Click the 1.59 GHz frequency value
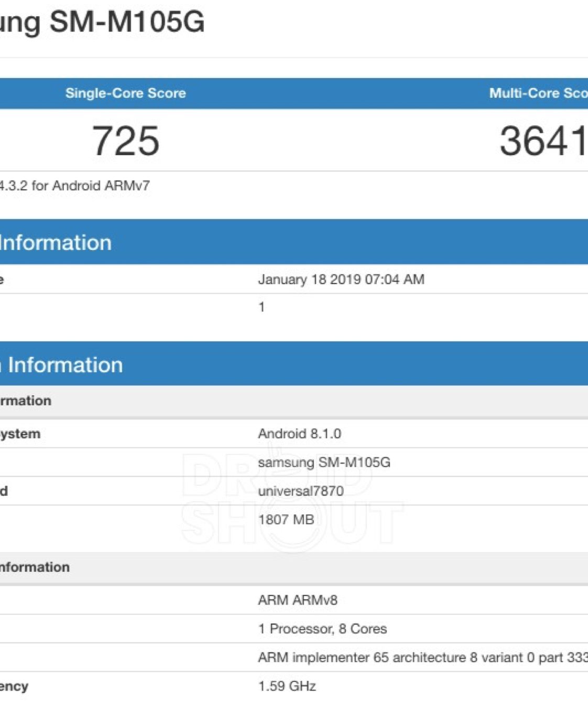The height and width of the screenshot is (705, 588). (x=287, y=686)
